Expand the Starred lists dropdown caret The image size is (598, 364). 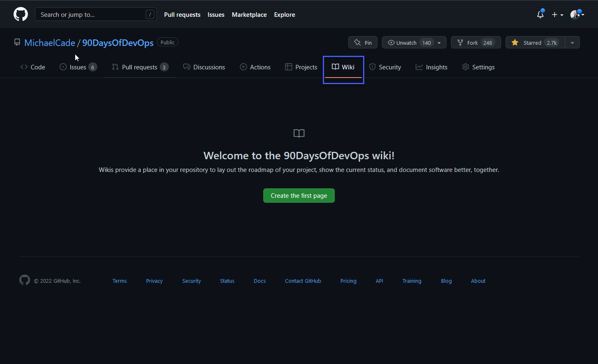572,42
